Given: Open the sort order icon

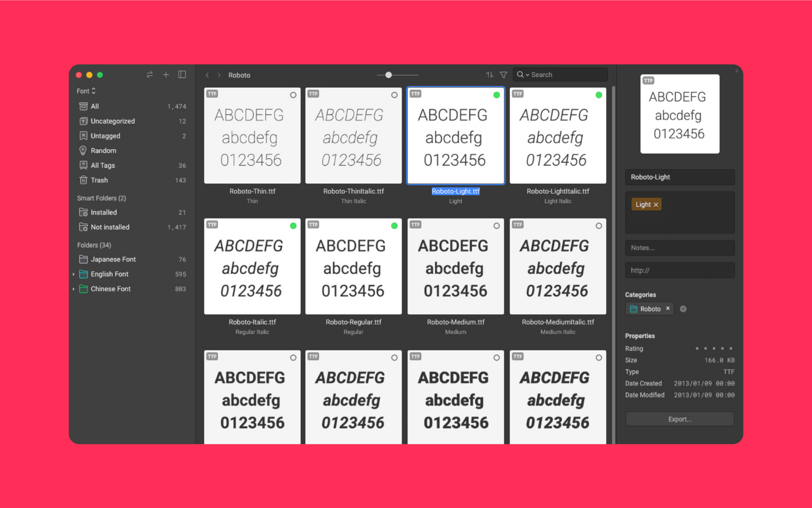Looking at the screenshot, I should click(x=490, y=75).
